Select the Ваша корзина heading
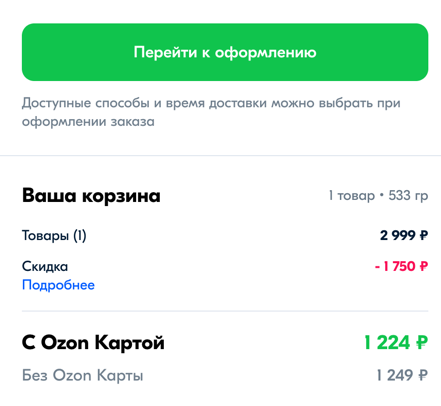This screenshot has height=406, width=441. tap(91, 195)
